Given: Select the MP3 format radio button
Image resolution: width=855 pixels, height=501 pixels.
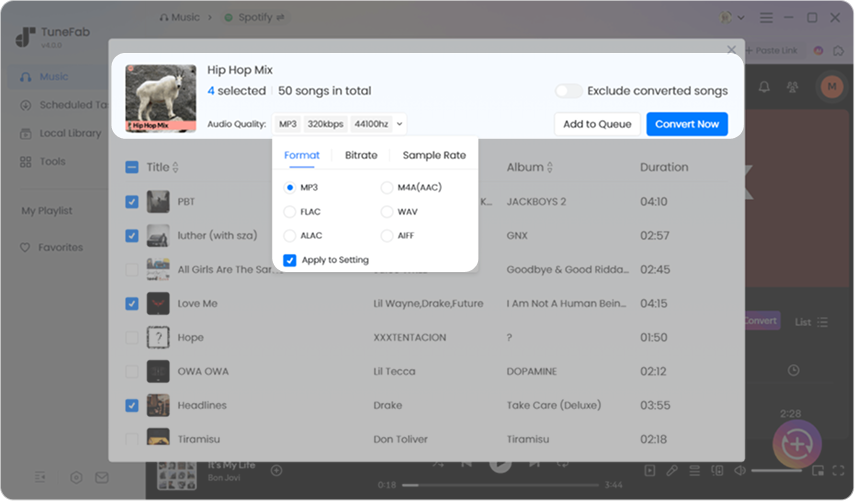Looking at the screenshot, I should [x=290, y=188].
